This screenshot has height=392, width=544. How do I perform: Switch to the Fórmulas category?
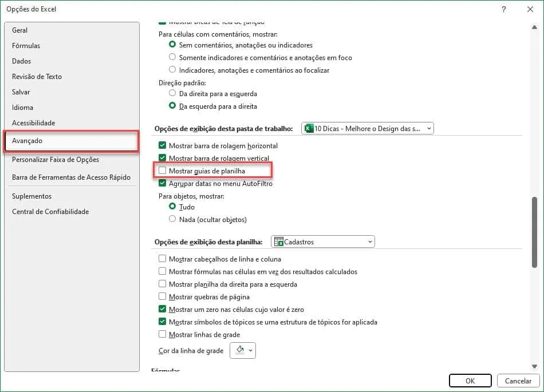(x=26, y=46)
